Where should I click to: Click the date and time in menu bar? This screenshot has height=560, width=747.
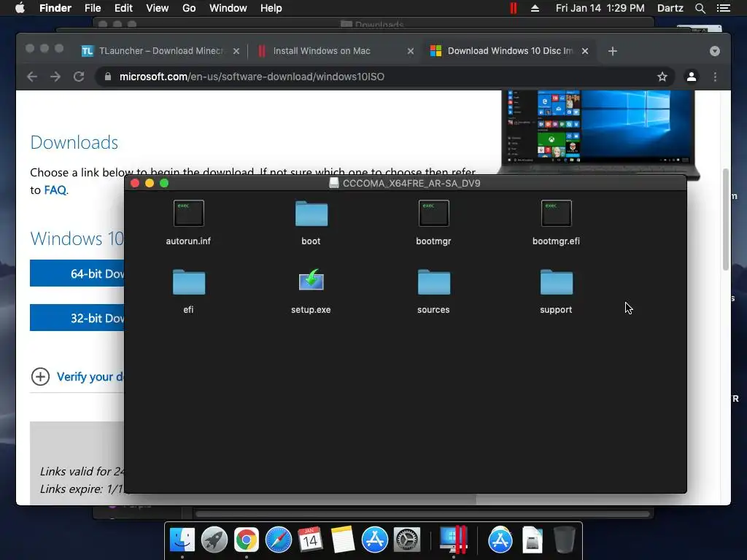tap(600, 8)
